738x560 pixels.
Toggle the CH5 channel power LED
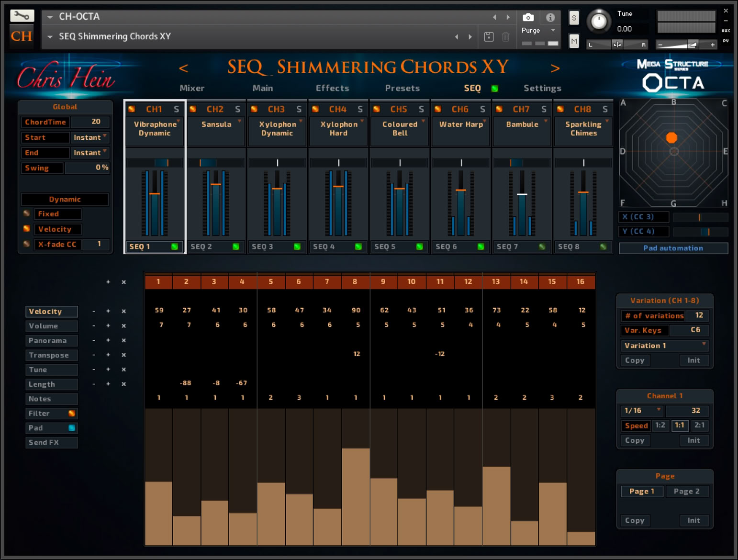pyautogui.click(x=377, y=109)
